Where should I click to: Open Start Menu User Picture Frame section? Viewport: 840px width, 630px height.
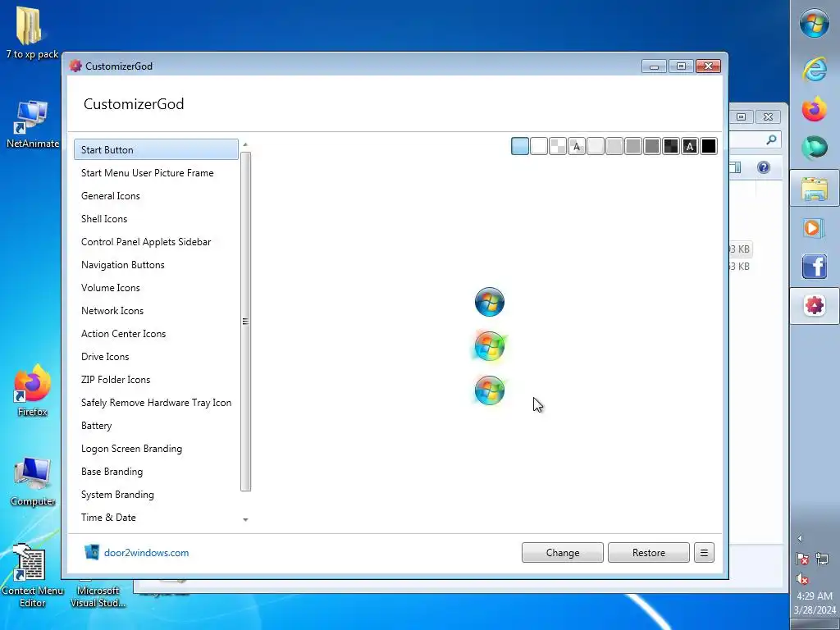(x=148, y=172)
